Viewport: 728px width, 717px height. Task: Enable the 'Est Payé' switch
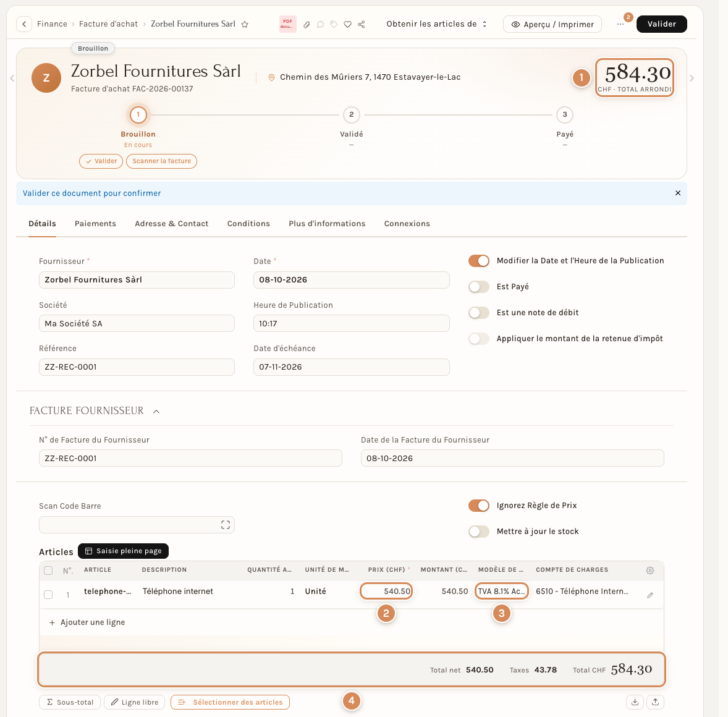coord(479,287)
